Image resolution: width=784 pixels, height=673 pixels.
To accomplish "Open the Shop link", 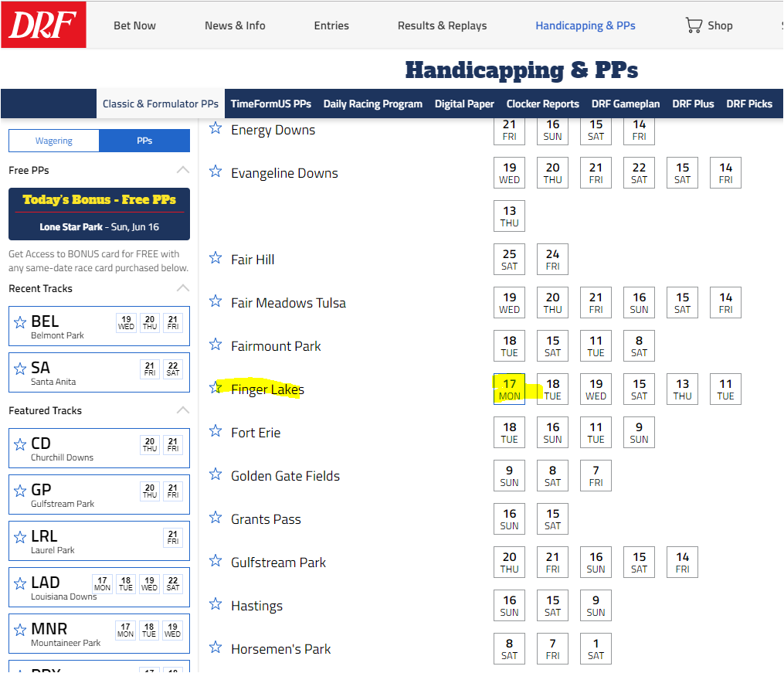I will (720, 25).
